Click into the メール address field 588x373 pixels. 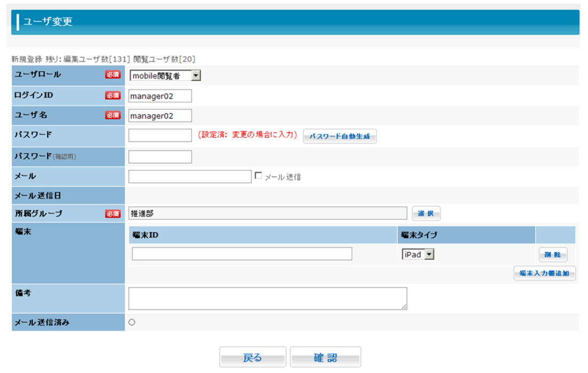[190, 177]
